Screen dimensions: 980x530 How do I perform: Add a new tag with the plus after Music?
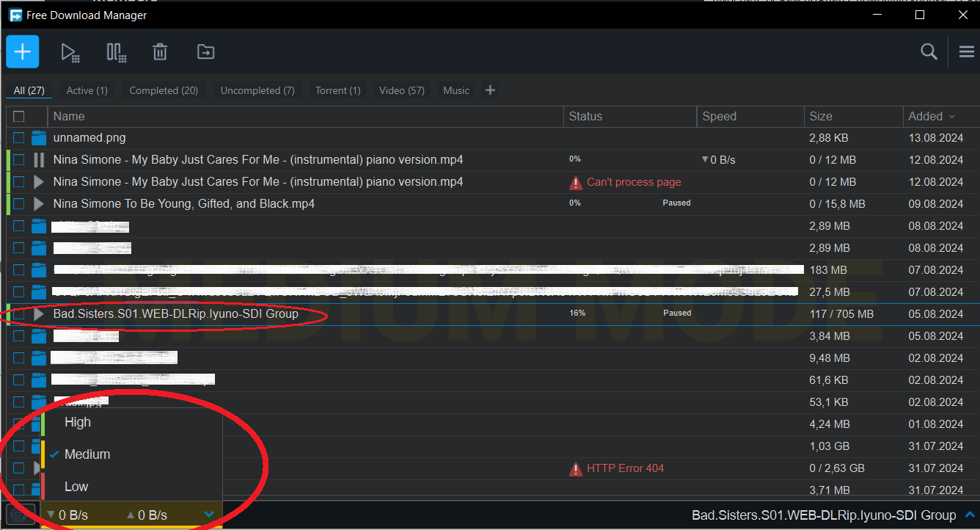click(x=491, y=90)
